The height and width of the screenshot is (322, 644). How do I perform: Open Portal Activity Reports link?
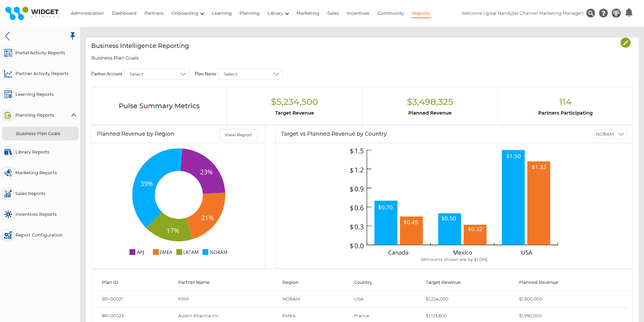pyautogui.click(x=40, y=53)
